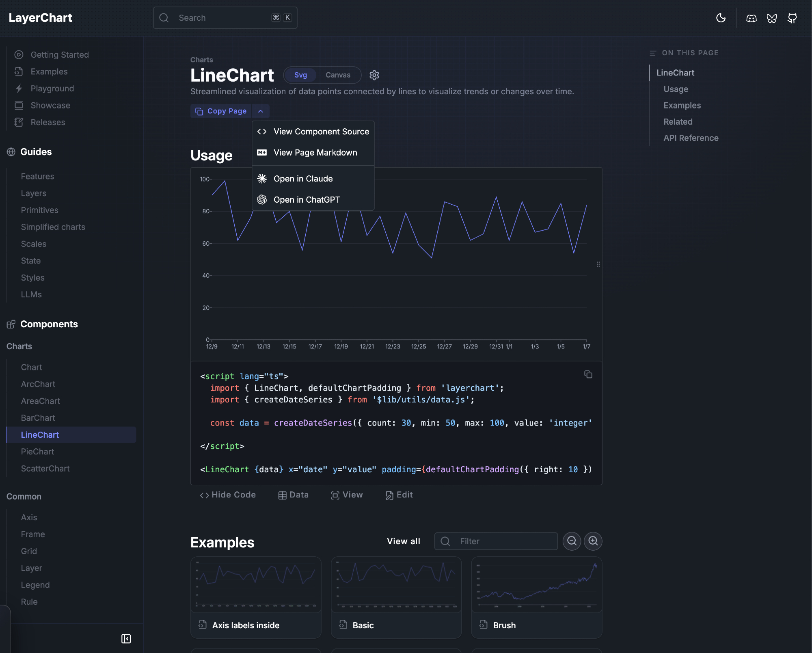The image size is (812, 653).
Task: Copy code snippet with copy icon
Action: (588, 374)
